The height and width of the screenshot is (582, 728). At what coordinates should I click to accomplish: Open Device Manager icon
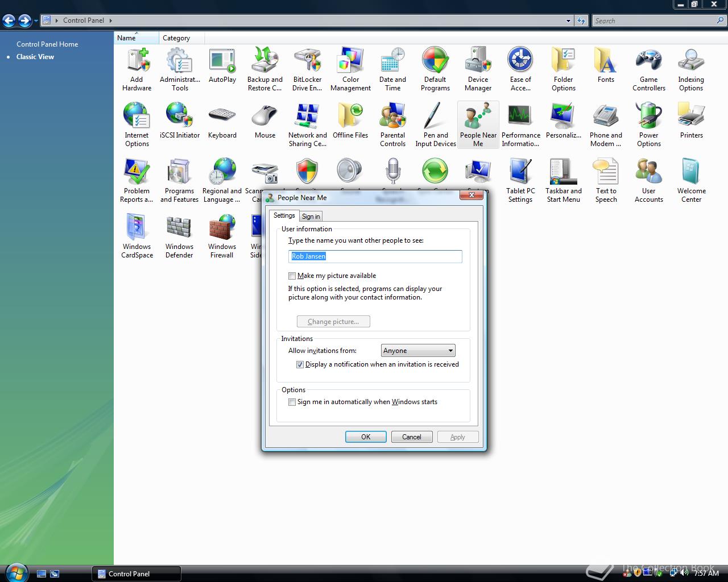point(478,69)
